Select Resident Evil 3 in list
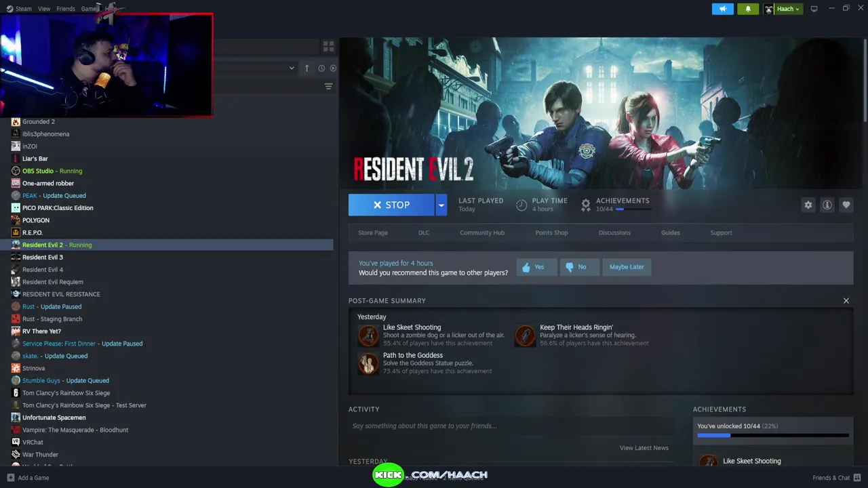This screenshot has width=868, height=488. pos(43,258)
